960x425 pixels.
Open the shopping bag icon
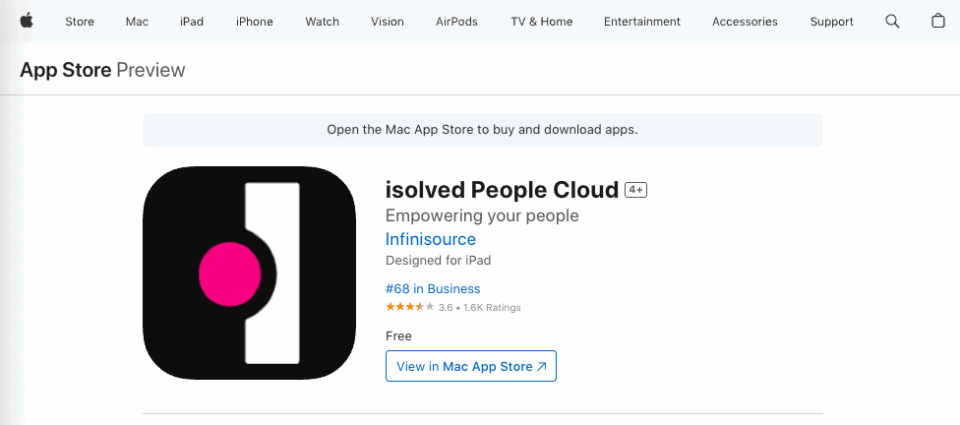tap(938, 21)
